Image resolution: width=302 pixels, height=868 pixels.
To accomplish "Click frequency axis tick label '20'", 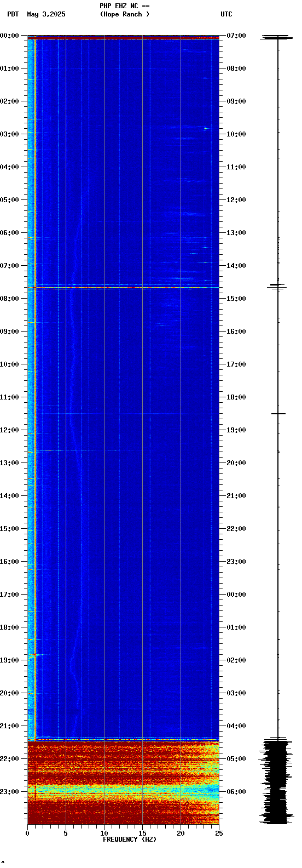I will [x=181, y=833].
